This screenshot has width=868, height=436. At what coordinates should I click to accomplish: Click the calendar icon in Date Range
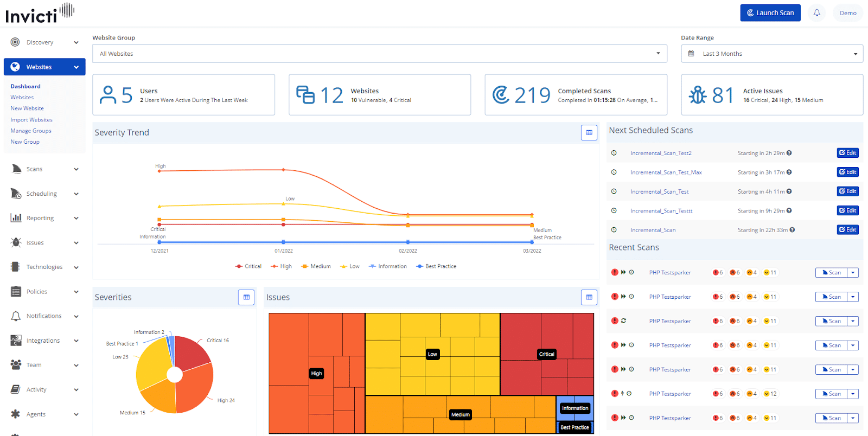coord(691,54)
